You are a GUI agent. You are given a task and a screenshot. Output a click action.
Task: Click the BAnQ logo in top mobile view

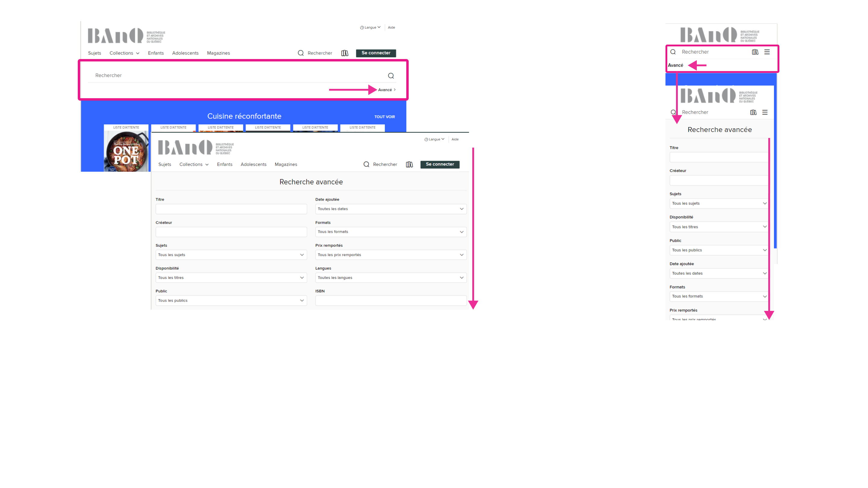pyautogui.click(x=719, y=35)
